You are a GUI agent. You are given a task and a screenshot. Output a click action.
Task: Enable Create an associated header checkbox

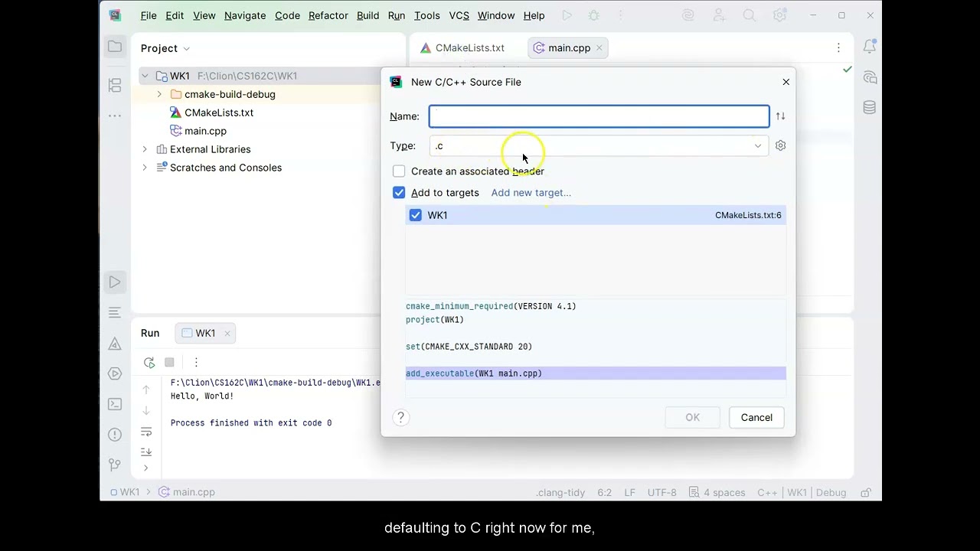[399, 171]
